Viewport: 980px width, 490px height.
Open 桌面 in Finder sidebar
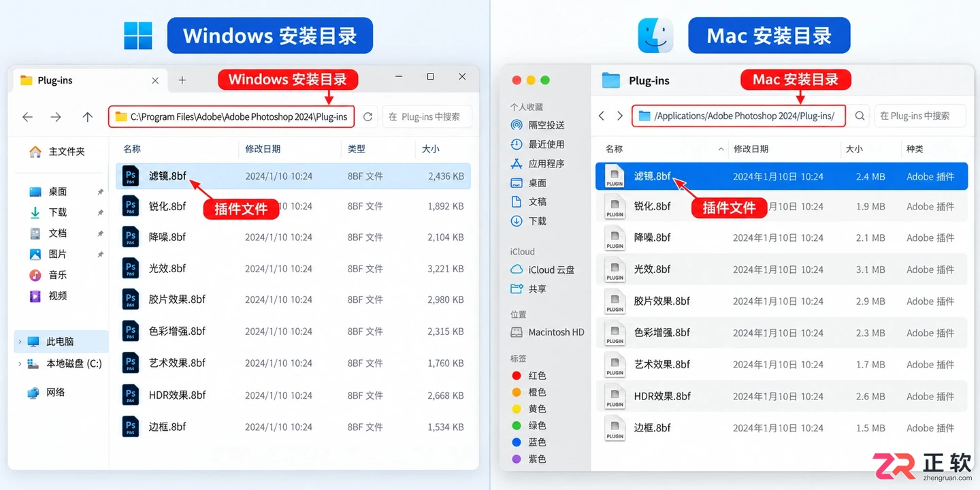click(529, 183)
